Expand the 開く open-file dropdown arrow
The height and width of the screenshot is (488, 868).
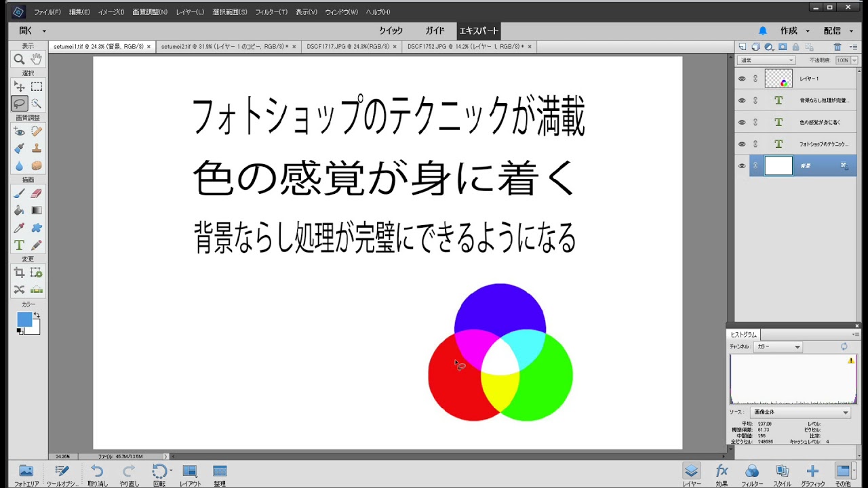pos(44,31)
